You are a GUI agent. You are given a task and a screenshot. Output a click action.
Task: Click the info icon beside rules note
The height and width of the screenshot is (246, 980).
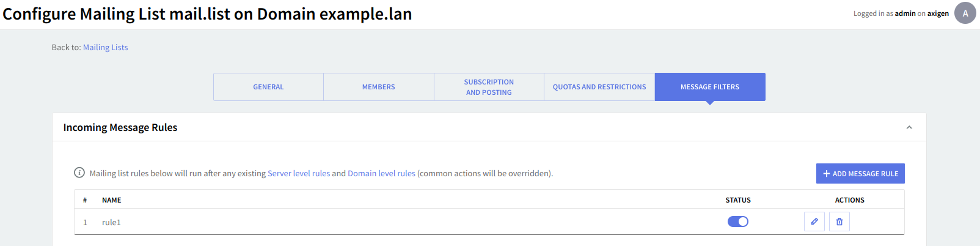79,173
